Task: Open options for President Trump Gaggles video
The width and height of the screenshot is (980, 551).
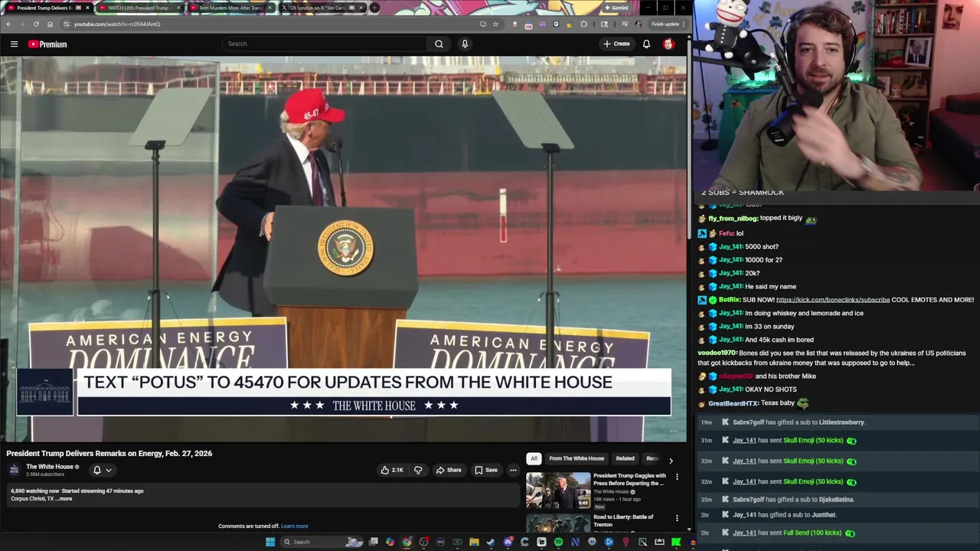Action: (677, 477)
